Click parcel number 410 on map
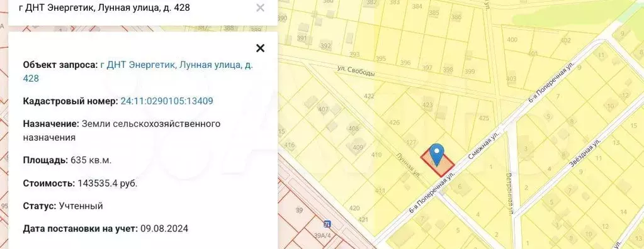 (376, 155)
